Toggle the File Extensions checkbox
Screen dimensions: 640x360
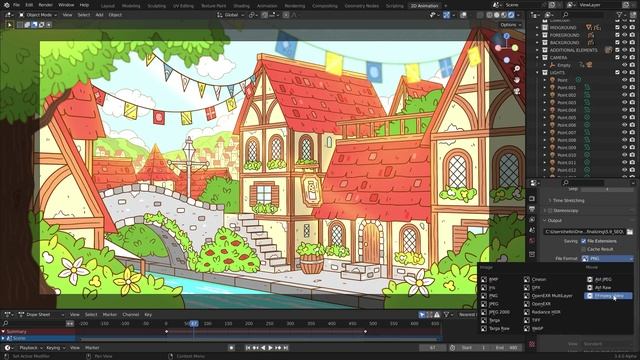(583, 241)
